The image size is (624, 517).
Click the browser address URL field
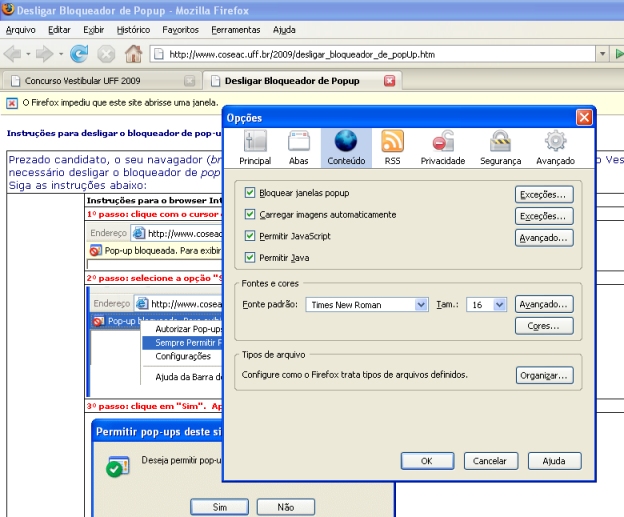point(372,54)
